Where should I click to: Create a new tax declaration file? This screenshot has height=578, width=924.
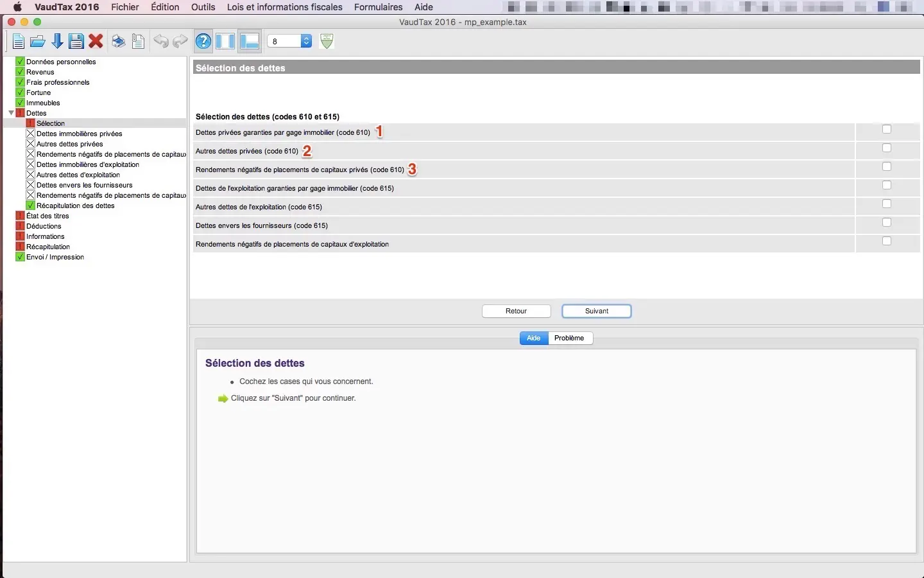[18, 42]
